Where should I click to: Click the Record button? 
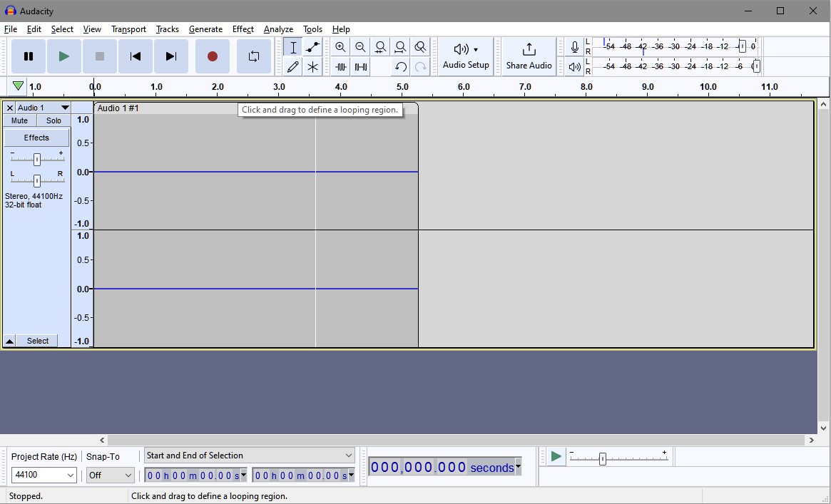(212, 56)
